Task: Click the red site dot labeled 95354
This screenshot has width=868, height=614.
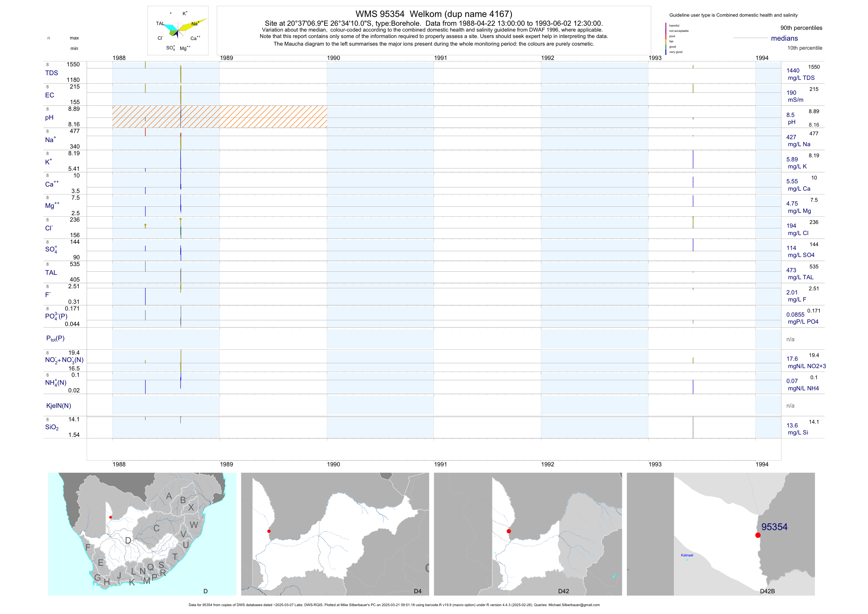Action: [x=757, y=535]
